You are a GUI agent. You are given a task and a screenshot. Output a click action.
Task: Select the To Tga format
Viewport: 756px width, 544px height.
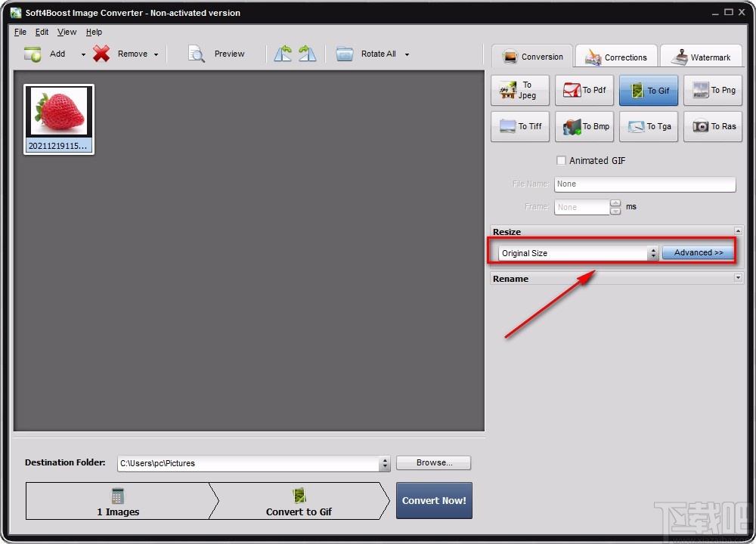649,126
